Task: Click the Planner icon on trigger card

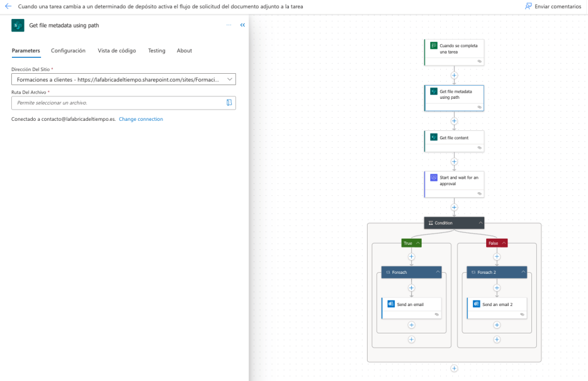Action: click(434, 46)
